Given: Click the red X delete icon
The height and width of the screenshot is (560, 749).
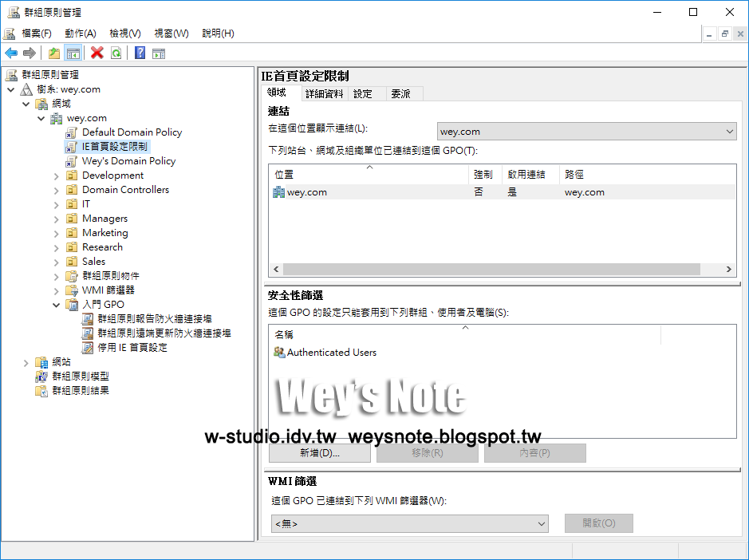Looking at the screenshot, I should pyautogui.click(x=97, y=53).
